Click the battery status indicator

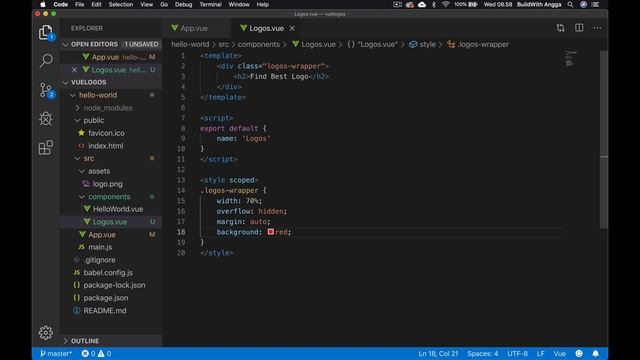tap(466, 4)
